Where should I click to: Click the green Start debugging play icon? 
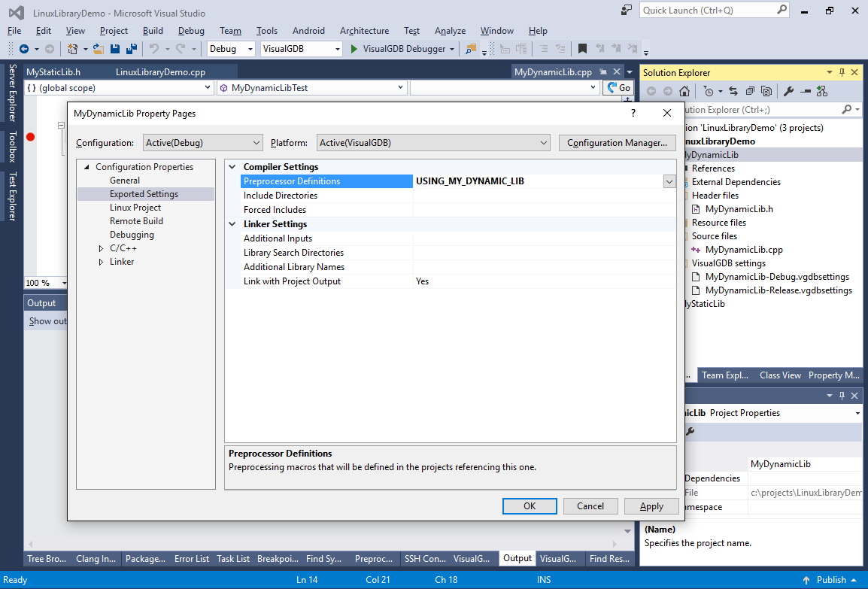point(354,49)
